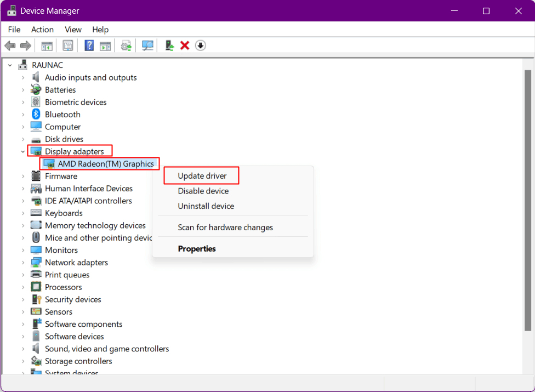The height and width of the screenshot is (392, 535).
Task: Click the Disk drives category icon
Action: pyautogui.click(x=36, y=140)
